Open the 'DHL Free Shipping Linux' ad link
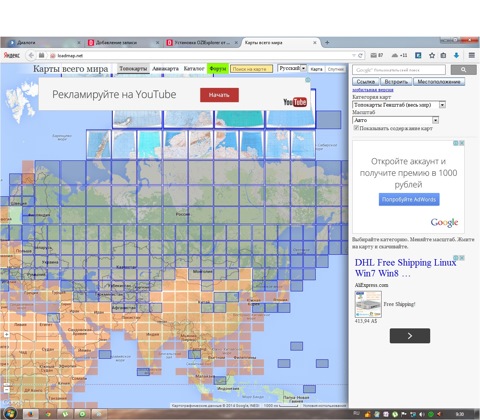 tap(405, 268)
